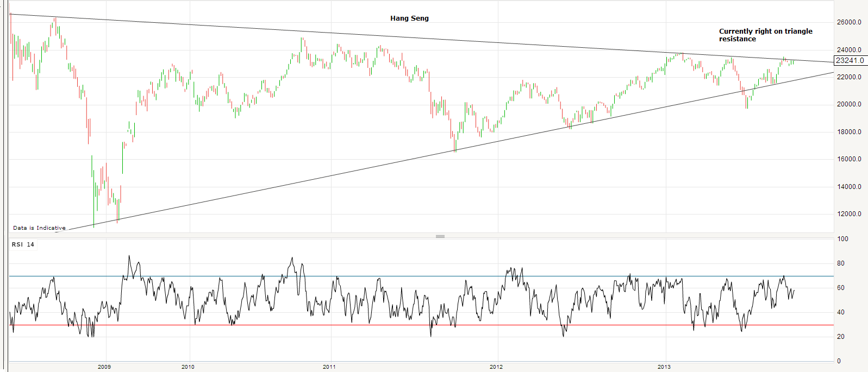Screen dimensions: 868x372
Task: Click the 2013 label on time axis
Action: click(664, 367)
